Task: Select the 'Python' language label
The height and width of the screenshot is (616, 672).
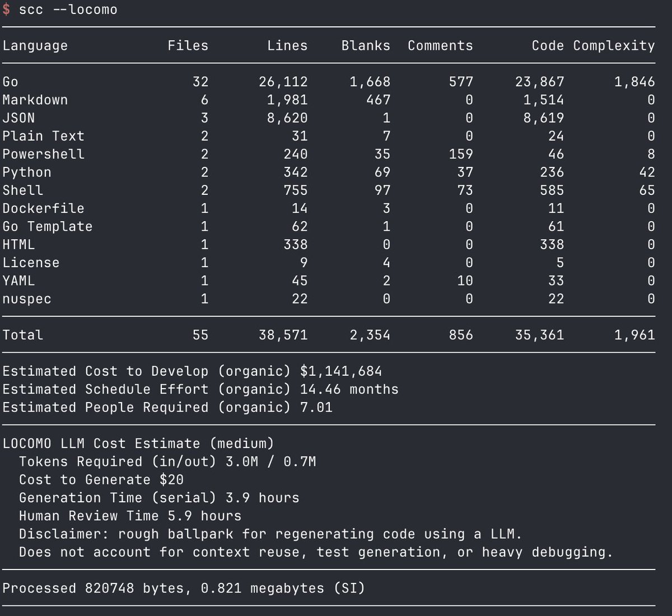Action: coord(27,172)
